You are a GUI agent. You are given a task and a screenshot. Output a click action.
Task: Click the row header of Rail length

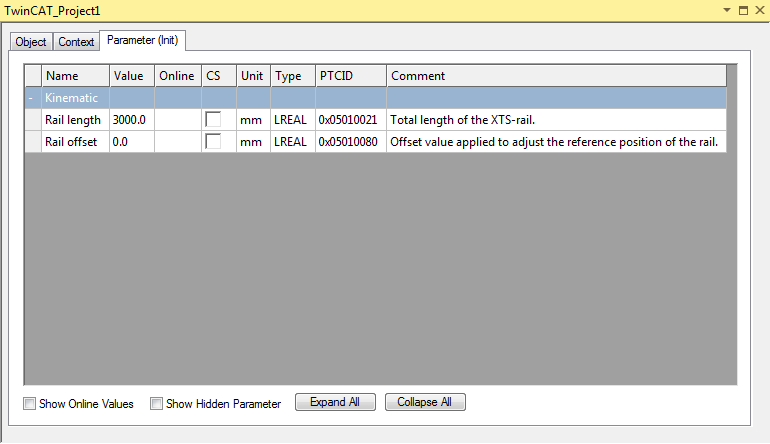(x=33, y=120)
